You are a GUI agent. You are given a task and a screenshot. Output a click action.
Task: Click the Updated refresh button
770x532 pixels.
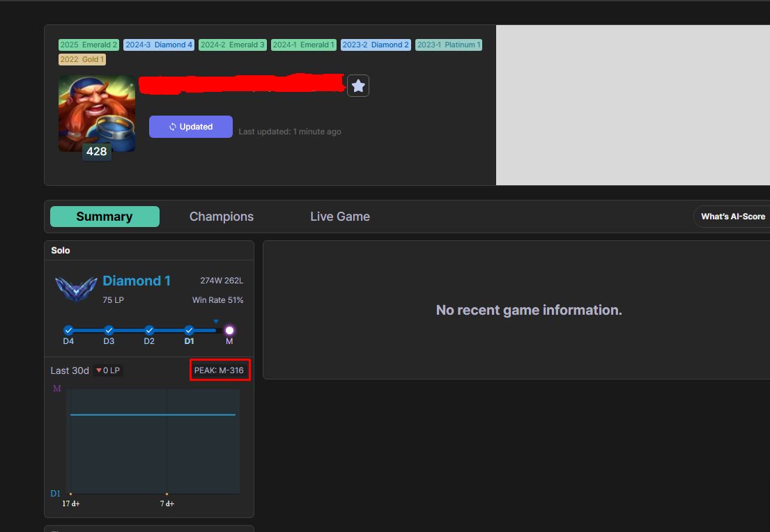click(x=190, y=127)
